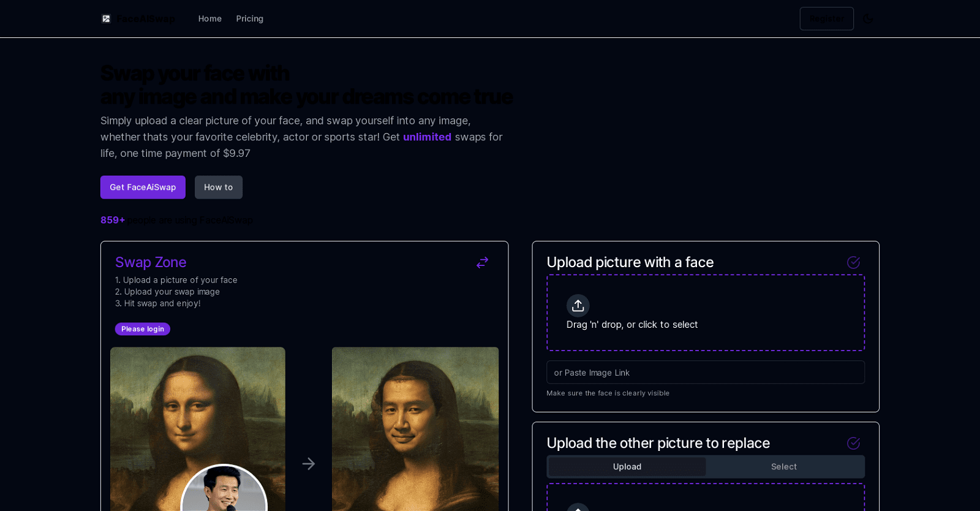
Task: Switch to the Select tab
Action: pos(783,467)
